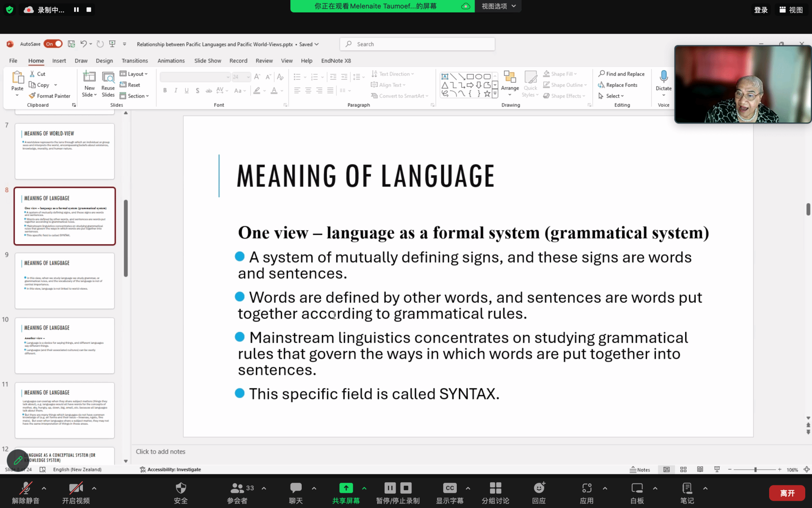
Task: Open the Slide Show ribbon tab
Action: tap(207, 61)
